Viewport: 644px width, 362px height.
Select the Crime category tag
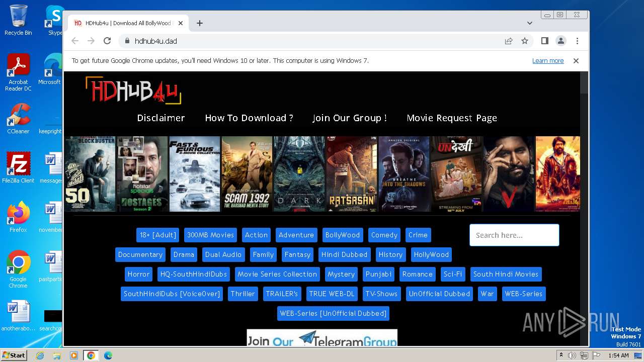(x=418, y=235)
